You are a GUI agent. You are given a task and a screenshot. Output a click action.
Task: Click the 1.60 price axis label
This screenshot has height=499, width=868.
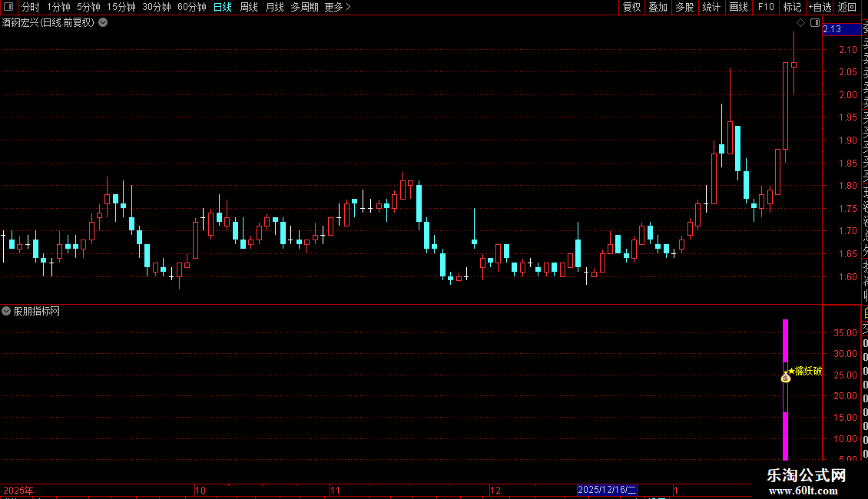[847, 277]
